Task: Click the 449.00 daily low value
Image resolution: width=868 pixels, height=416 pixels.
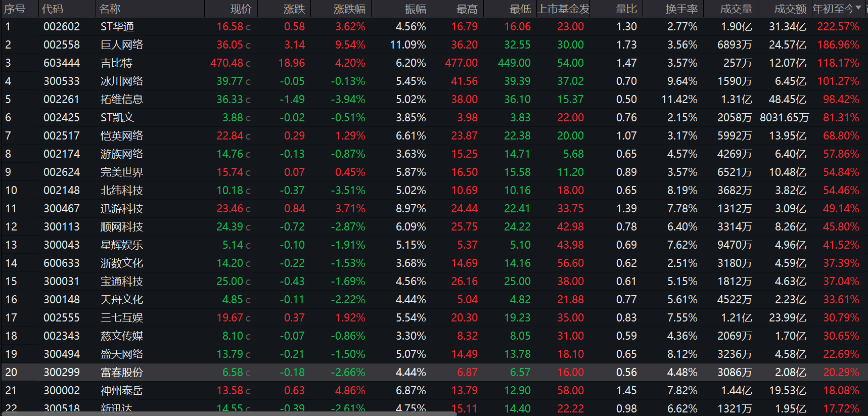Action: (x=514, y=63)
